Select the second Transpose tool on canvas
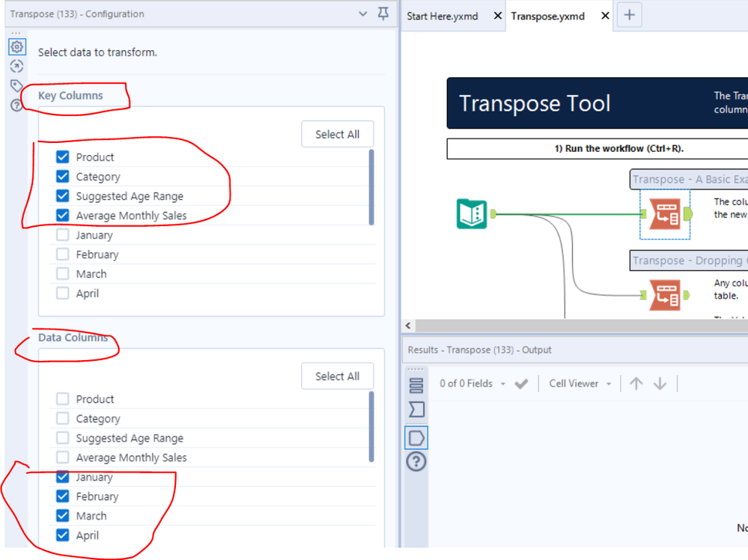The image size is (748, 560). click(665, 295)
